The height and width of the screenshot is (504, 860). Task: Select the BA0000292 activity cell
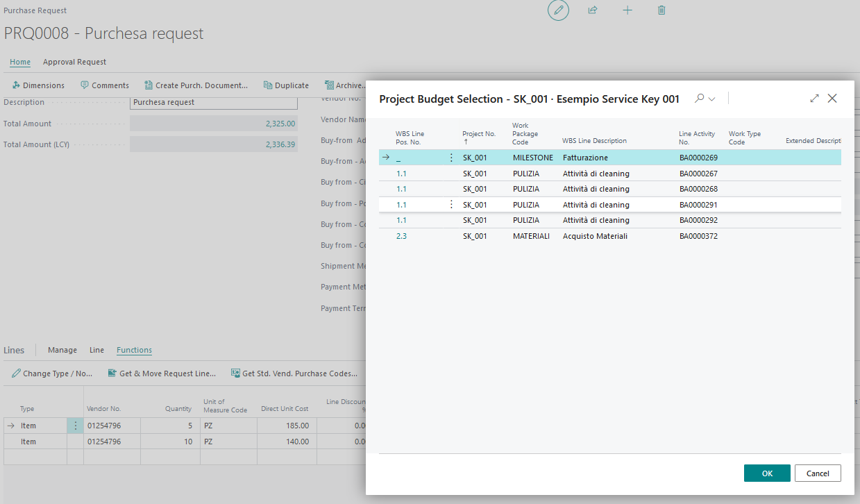698,220
